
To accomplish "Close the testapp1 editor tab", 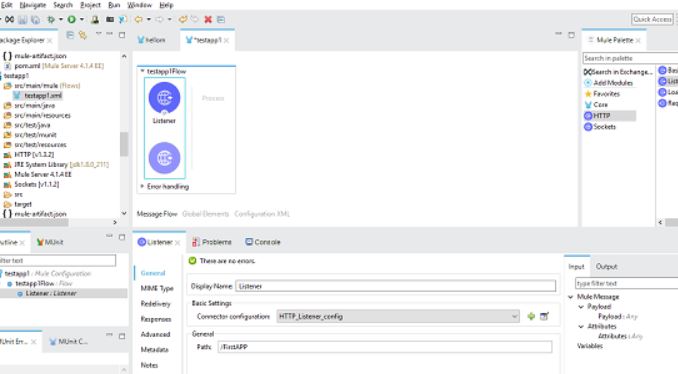I will click(227, 40).
